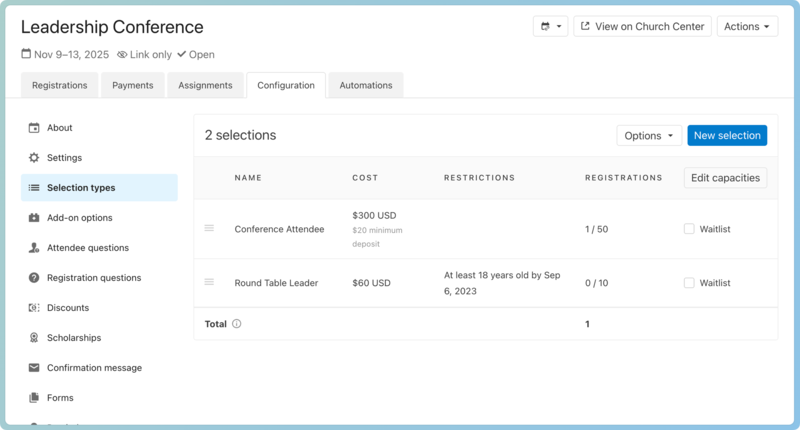Enable Waitlist for Round Table Leader
This screenshot has height=430, width=800.
689,283
